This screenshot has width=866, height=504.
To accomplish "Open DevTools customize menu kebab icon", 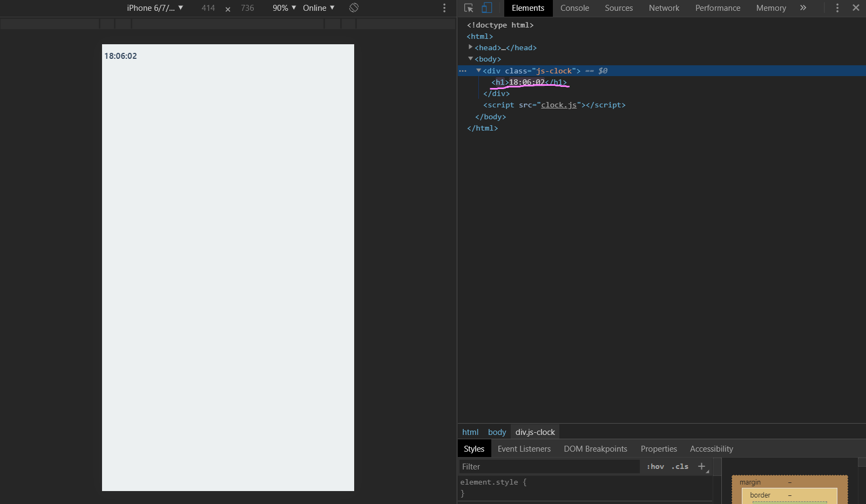I will pyautogui.click(x=837, y=8).
